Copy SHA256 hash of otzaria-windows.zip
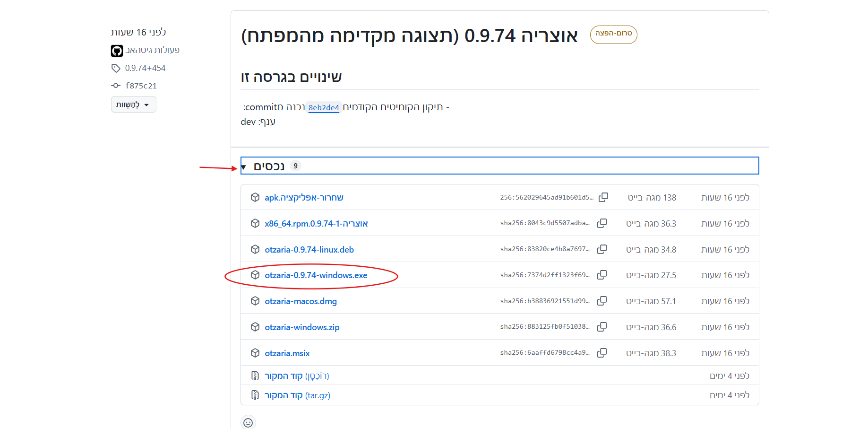This screenshot has height=429, width=868. (602, 327)
